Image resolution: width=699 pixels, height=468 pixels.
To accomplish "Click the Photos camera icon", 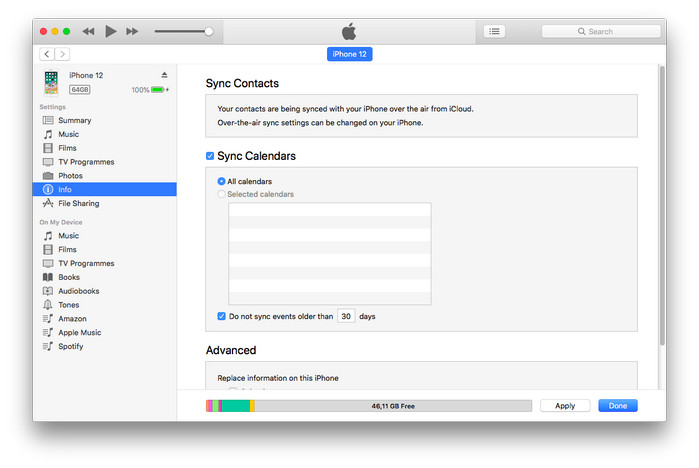I will point(48,176).
